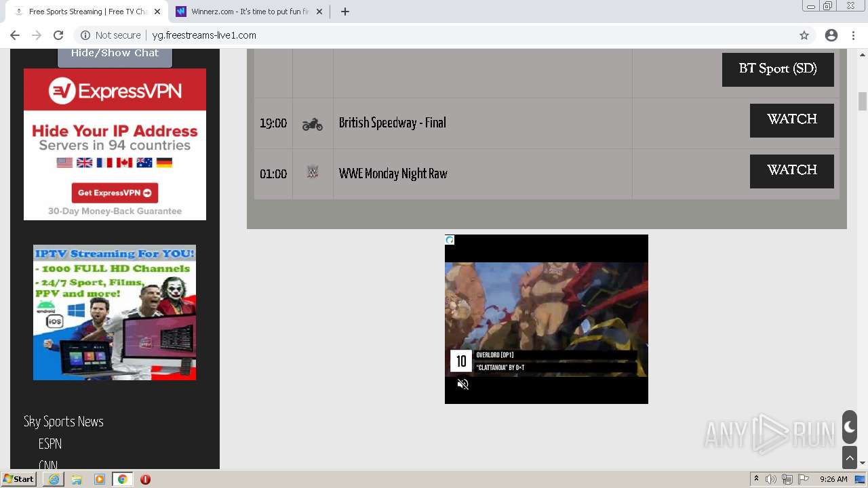Open Action Center flag icon
The height and width of the screenshot is (488, 868).
point(804,479)
